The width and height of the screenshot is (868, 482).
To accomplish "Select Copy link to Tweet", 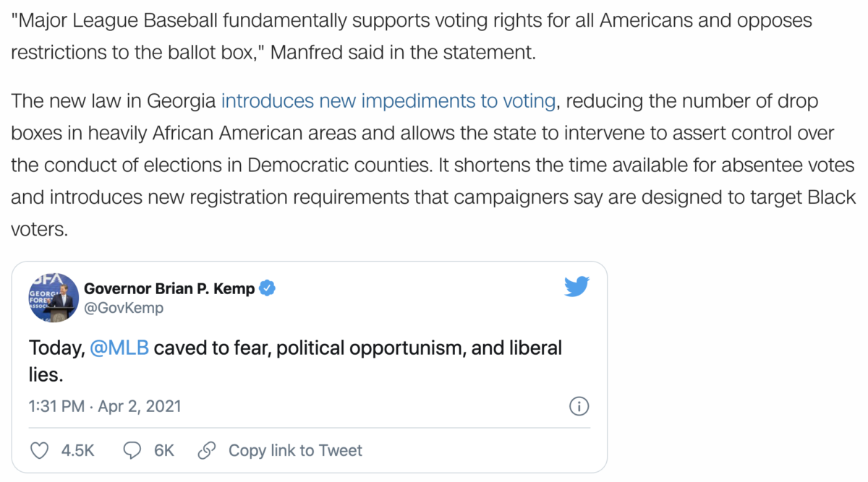I will 295,451.
